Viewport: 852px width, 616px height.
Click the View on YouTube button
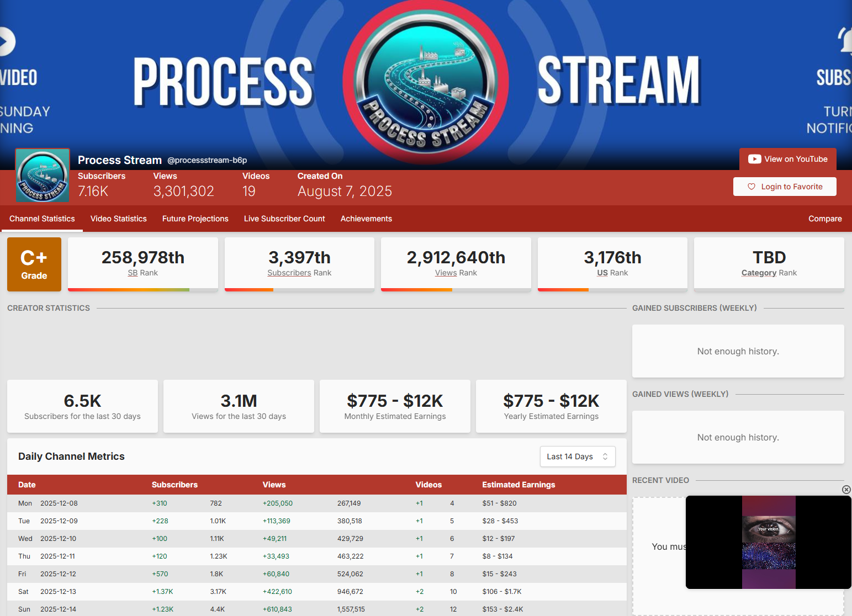click(788, 159)
